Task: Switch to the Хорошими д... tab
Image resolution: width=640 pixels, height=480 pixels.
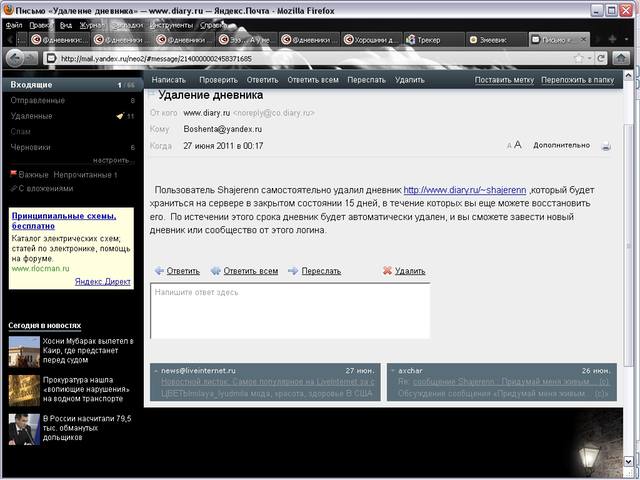Action: tap(371, 40)
